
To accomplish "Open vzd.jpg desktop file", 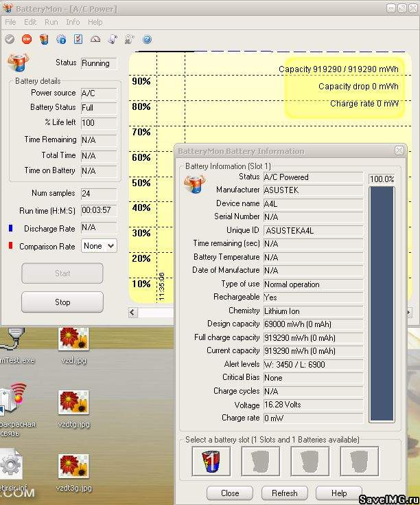I will (x=73, y=346).
